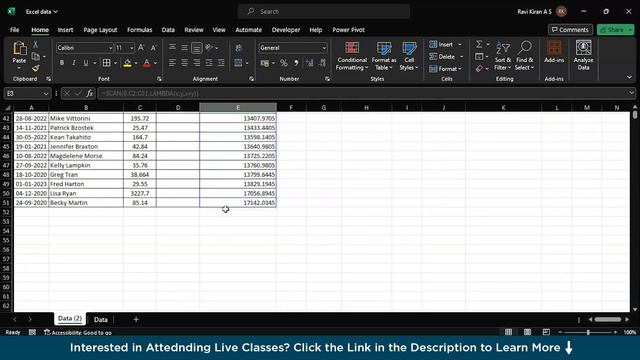Click the Paste clipboard icon

[x=19, y=49]
